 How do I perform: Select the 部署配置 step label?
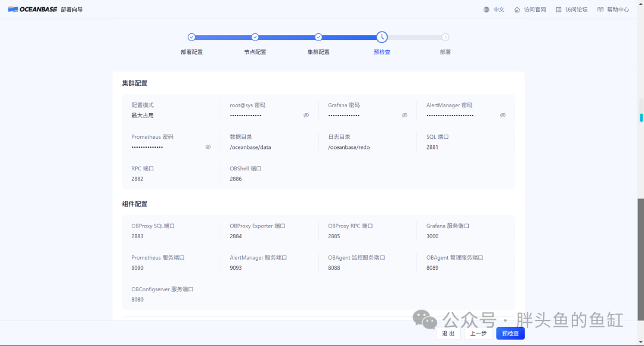pyautogui.click(x=191, y=52)
